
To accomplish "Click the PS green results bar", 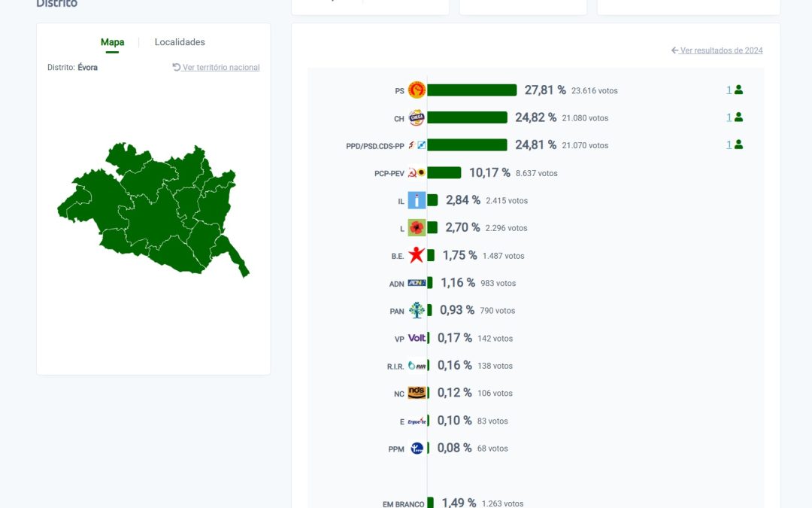I will [471, 90].
